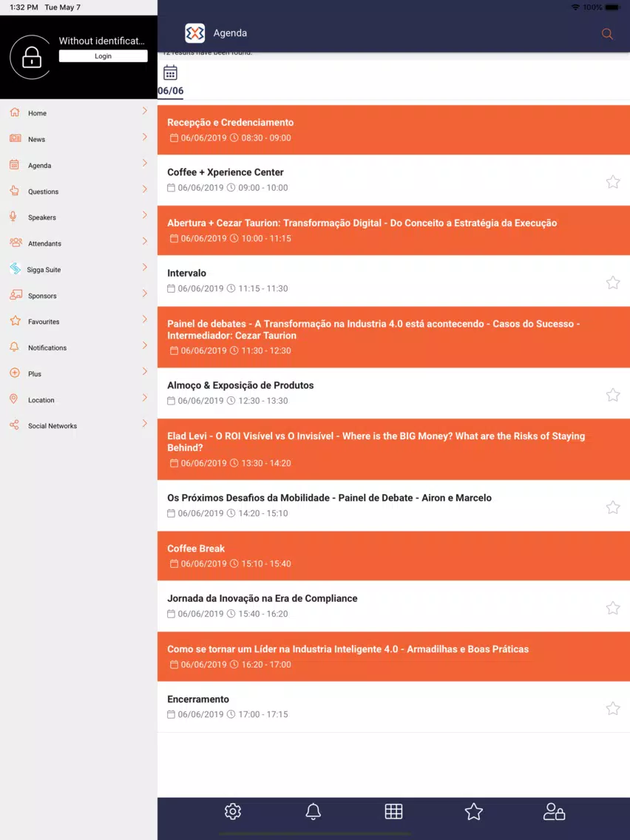Open Como se tornar um Líder session
Viewport: 630px width, 840px height.
393,657
